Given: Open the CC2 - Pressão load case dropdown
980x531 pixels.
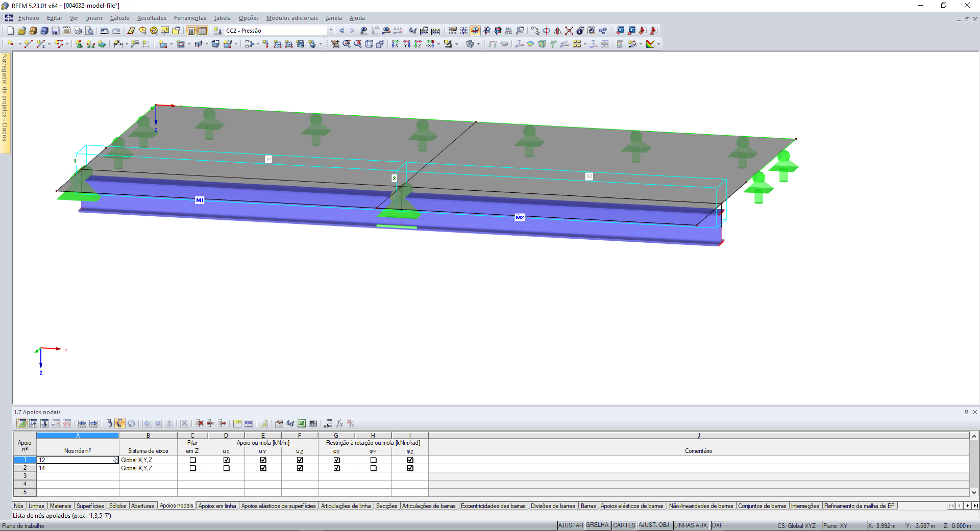Looking at the screenshot, I should [331, 31].
